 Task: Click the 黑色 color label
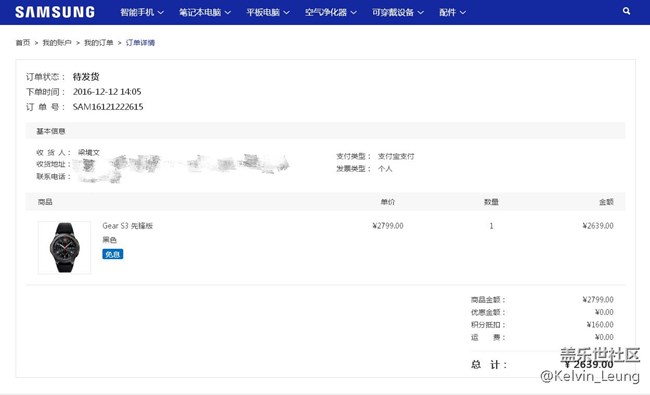click(x=109, y=240)
